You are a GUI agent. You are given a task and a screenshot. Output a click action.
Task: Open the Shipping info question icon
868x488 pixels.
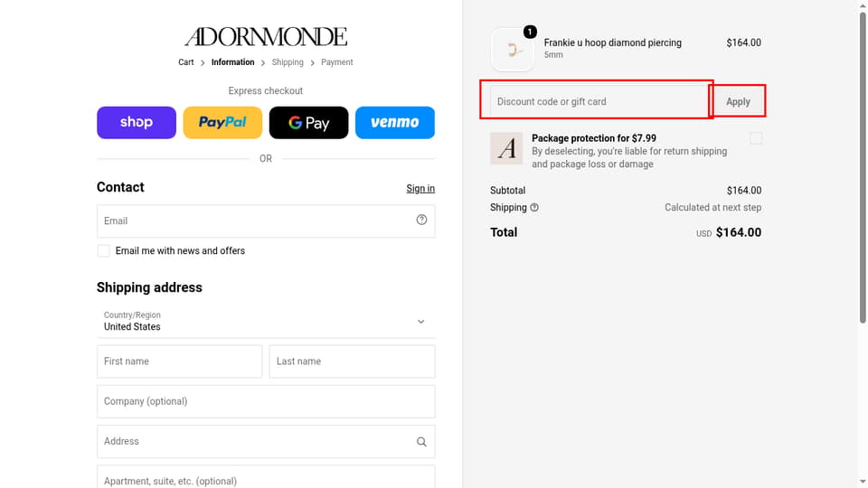[534, 208]
